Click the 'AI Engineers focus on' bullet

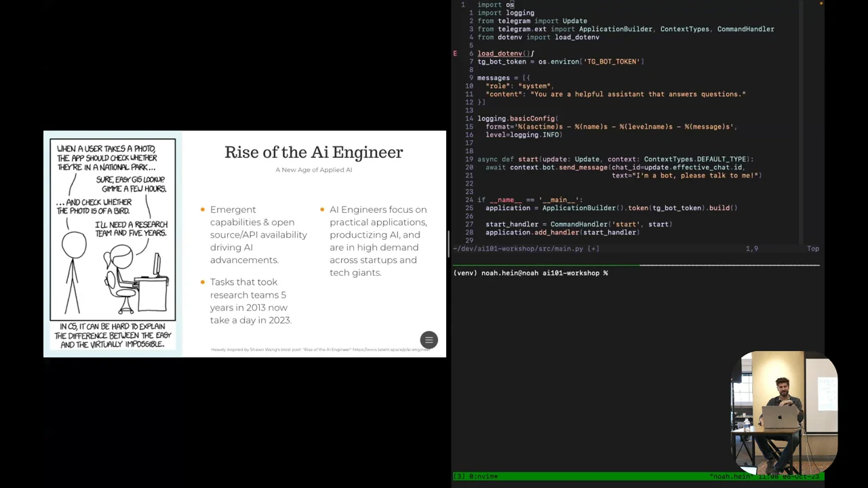pyautogui.click(x=378, y=241)
